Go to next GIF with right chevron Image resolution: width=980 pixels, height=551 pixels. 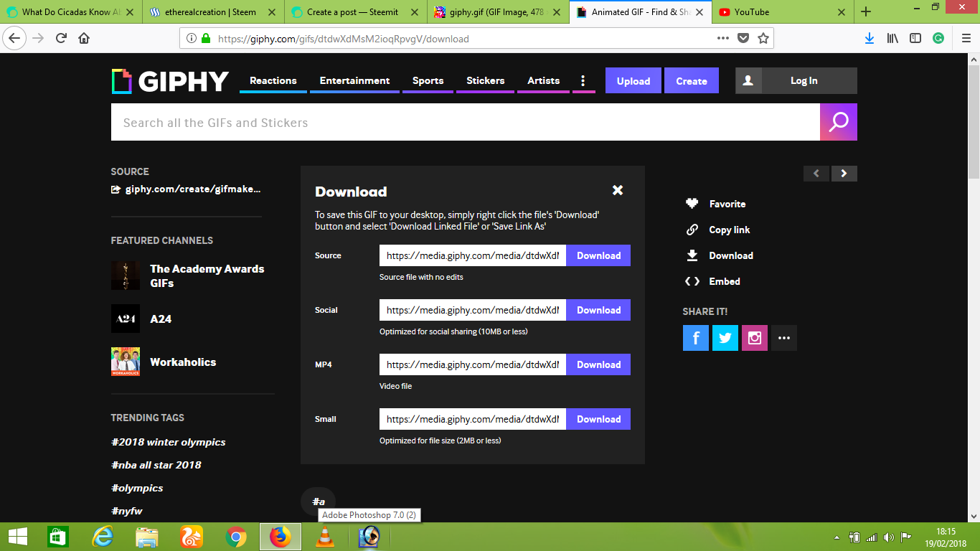844,173
